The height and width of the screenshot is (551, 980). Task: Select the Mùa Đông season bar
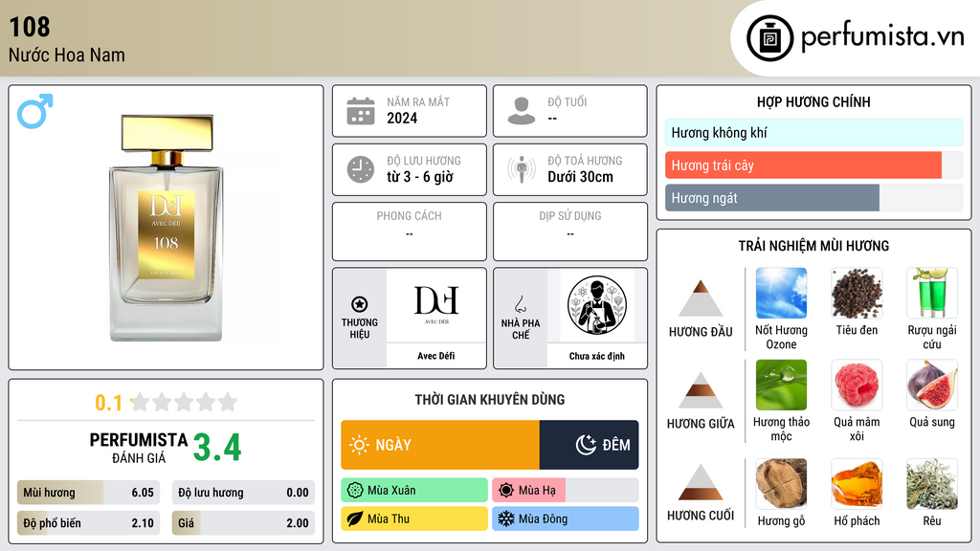coord(566,519)
